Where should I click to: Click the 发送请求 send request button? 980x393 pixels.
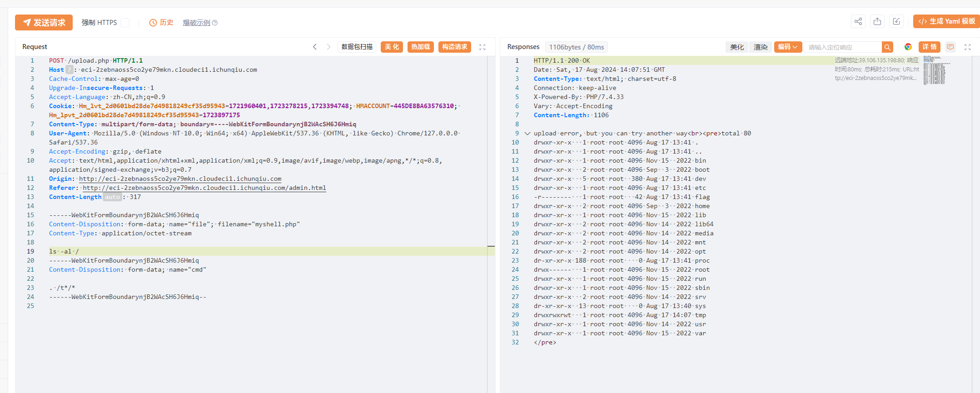point(44,22)
